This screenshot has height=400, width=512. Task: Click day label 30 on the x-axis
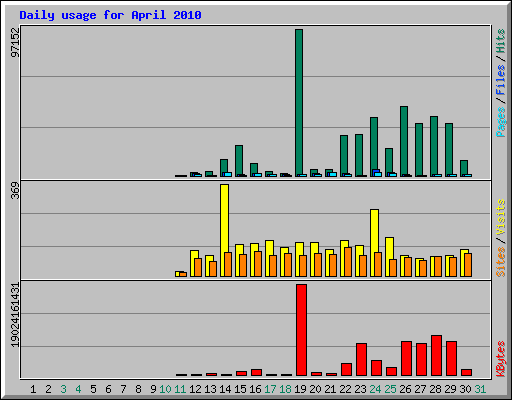(465, 389)
